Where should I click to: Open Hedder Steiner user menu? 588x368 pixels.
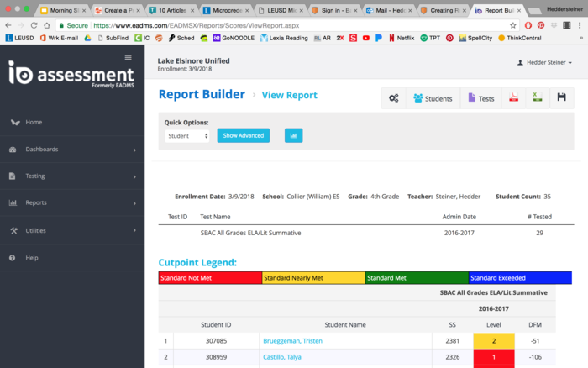tap(544, 62)
